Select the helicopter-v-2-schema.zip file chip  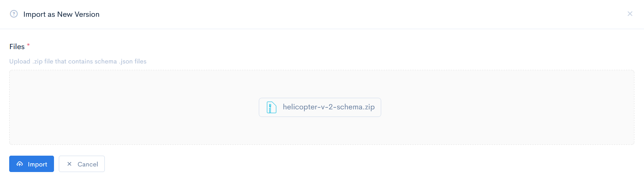click(x=320, y=107)
